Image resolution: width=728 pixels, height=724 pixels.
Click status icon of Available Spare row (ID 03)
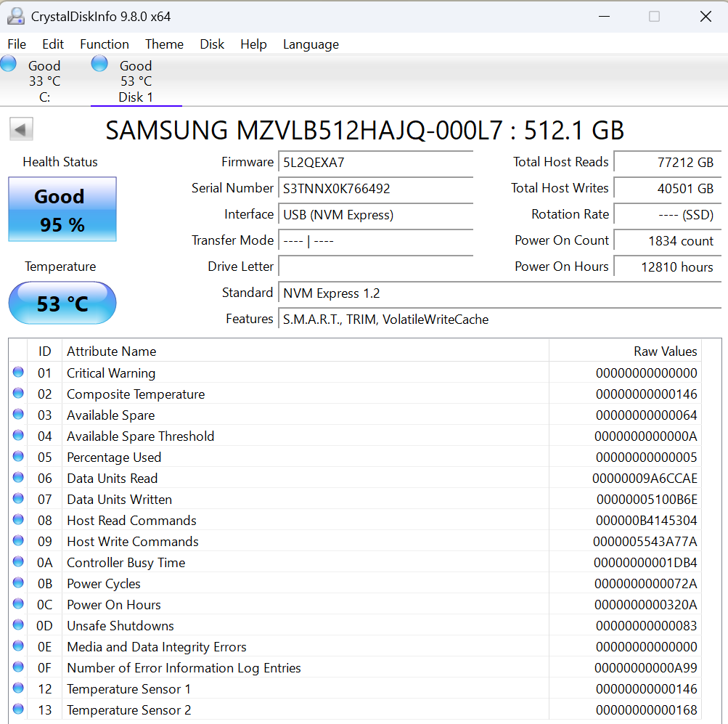(18, 414)
